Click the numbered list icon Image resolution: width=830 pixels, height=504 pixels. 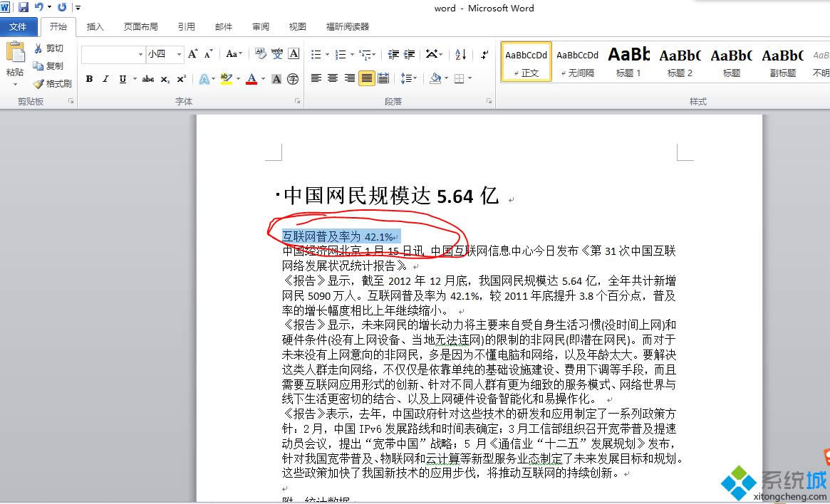point(341,54)
